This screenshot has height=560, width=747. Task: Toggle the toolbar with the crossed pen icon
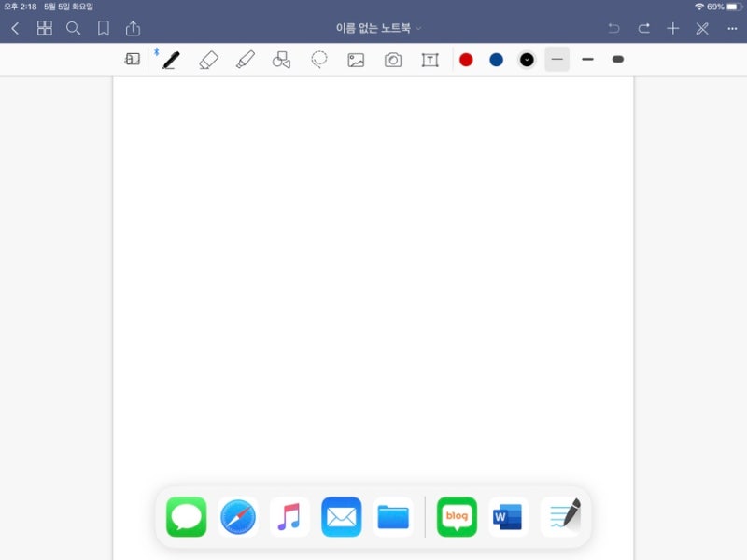[x=702, y=29]
